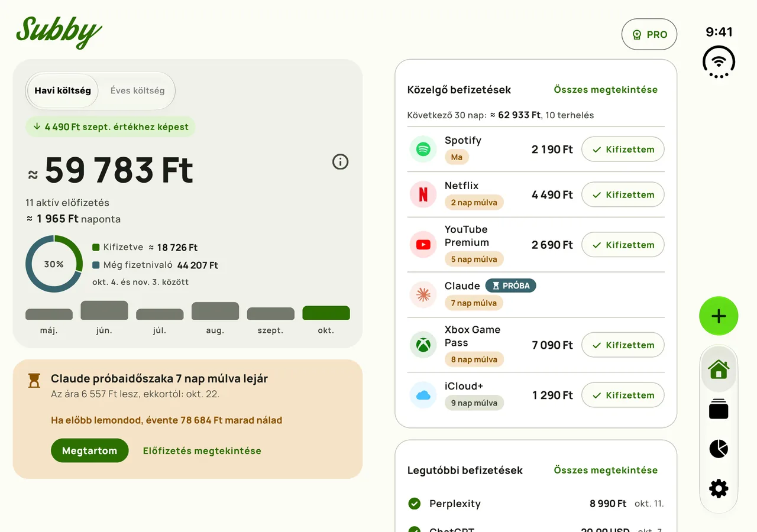The width and height of the screenshot is (757, 532).
Task: Click the Claude logo icon
Action: 423,295
